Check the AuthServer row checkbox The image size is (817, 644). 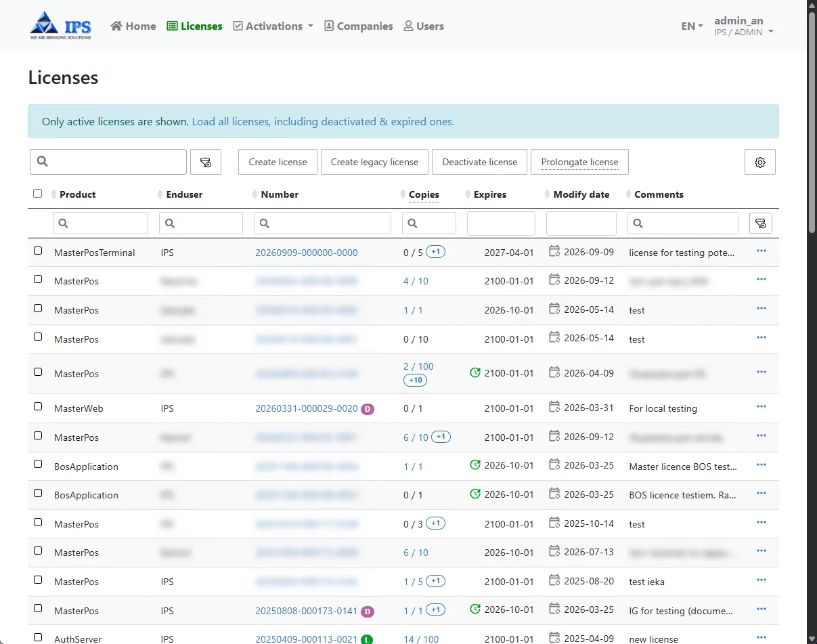tap(38, 638)
